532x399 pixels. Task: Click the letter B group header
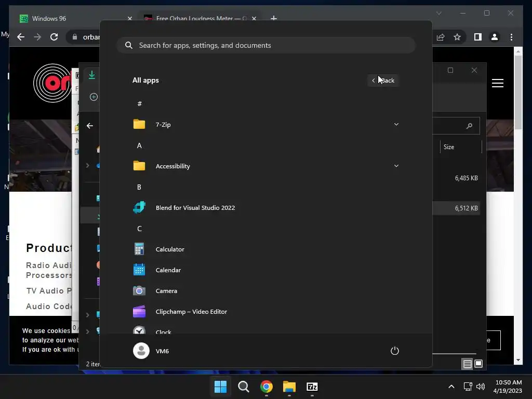[x=139, y=187]
